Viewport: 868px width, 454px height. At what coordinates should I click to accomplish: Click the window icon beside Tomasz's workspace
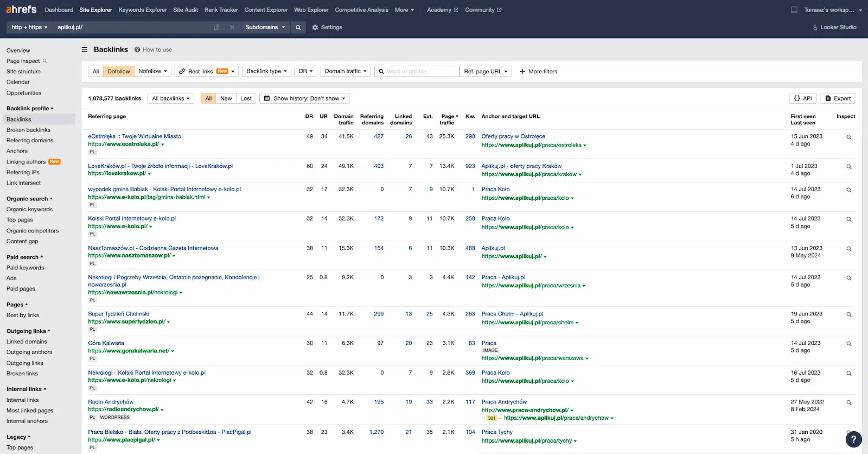pos(794,10)
